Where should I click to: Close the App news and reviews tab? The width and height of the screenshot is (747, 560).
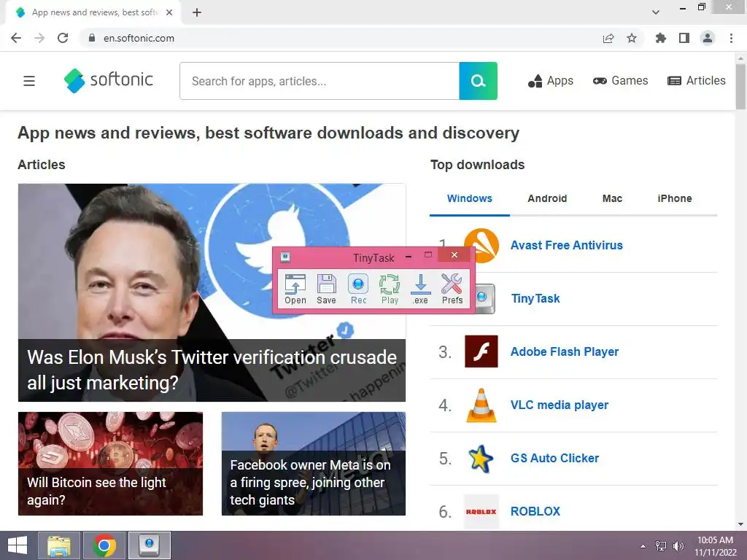(x=169, y=12)
